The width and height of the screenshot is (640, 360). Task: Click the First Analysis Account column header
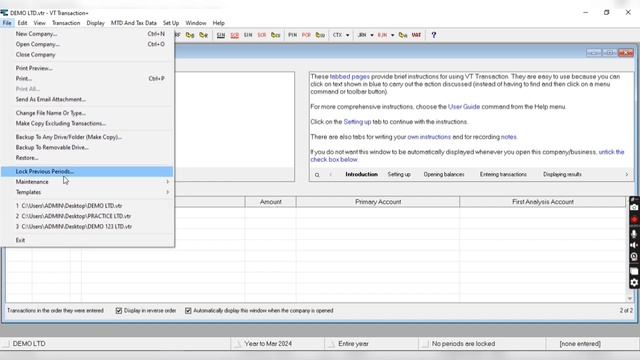pyautogui.click(x=542, y=202)
